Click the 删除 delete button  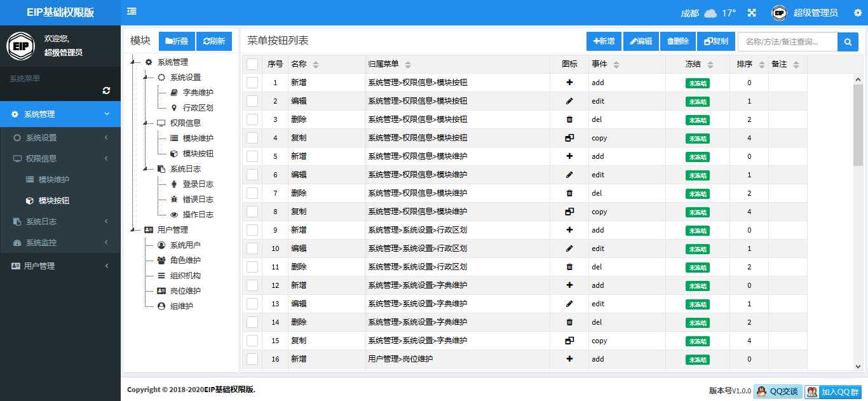pos(678,41)
